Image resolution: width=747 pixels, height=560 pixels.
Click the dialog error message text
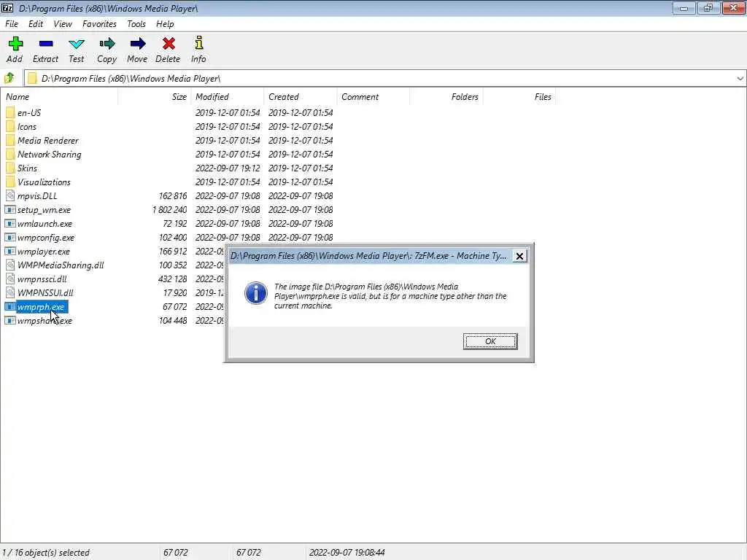390,296
